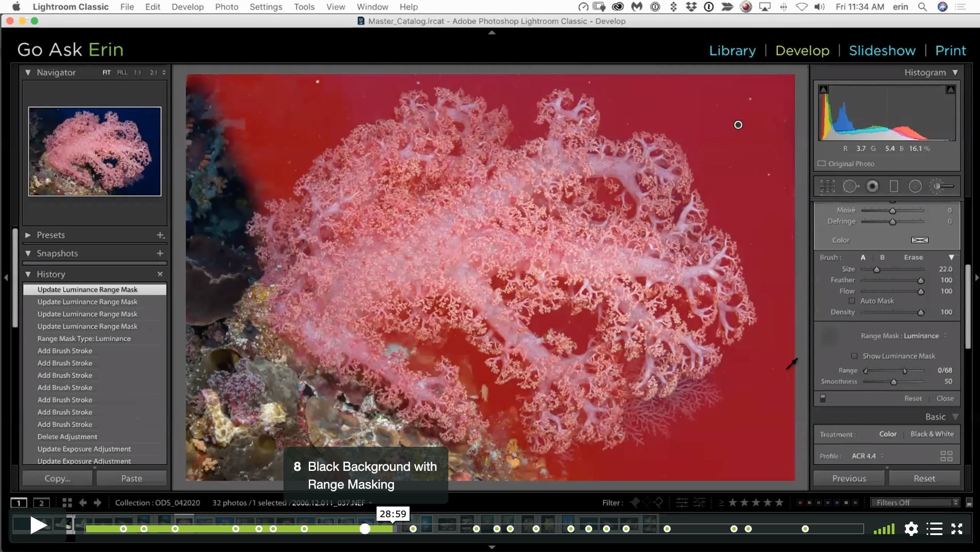Screen dimensions: 980x552
Task: Select the Adjustment Brush tool
Action: pyautogui.click(x=941, y=186)
